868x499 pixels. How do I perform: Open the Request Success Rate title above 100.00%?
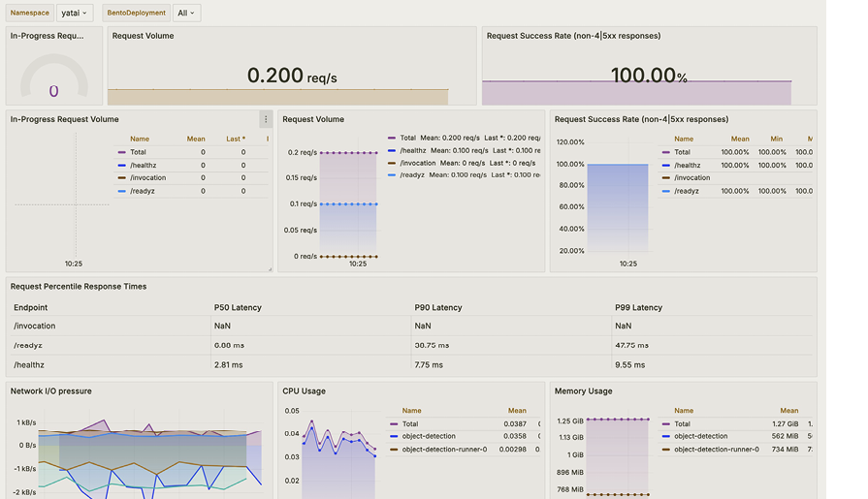pyautogui.click(x=573, y=36)
